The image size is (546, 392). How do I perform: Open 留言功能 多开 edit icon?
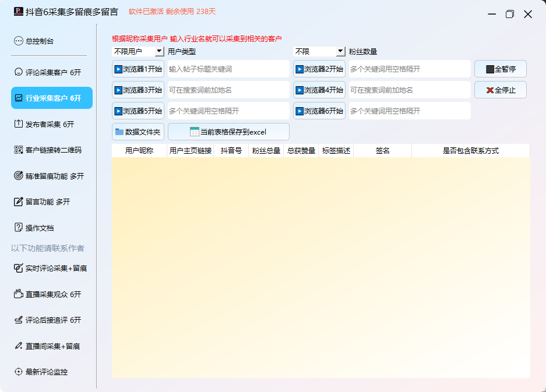tap(19, 202)
